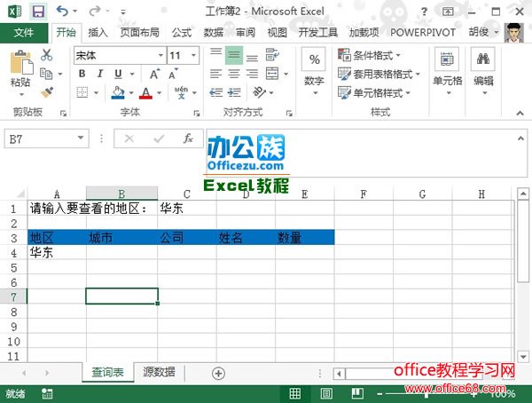This screenshot has height=403, width=532.
Task: Align text left
Action: [215, 74]
